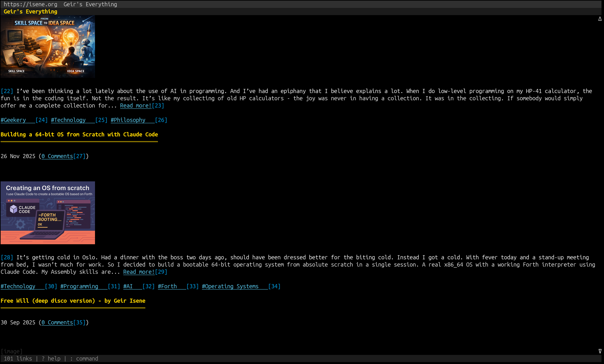Image resolution: width=604 pixels, height=364 pixels.
Task: Open the #Geekery tag link
Action: click(14, 120)
